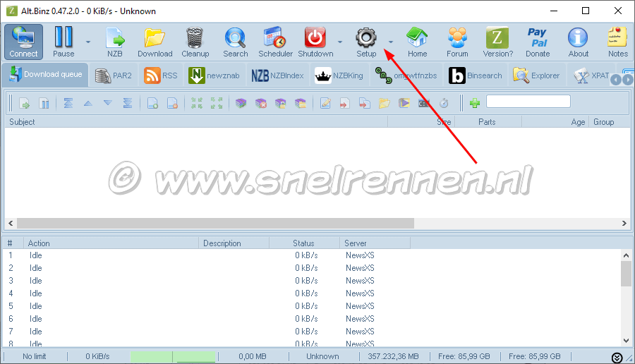The width and height of the screenshot is (635, 364).
Task: Click the expand-all outward arrows icon
Action: coord(217,103)
